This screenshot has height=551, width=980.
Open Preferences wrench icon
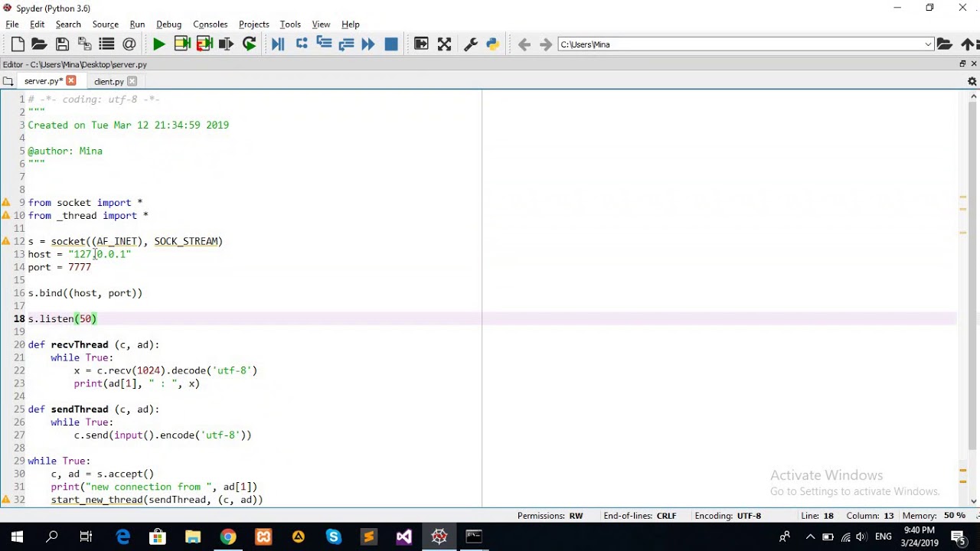coord(471,44)
